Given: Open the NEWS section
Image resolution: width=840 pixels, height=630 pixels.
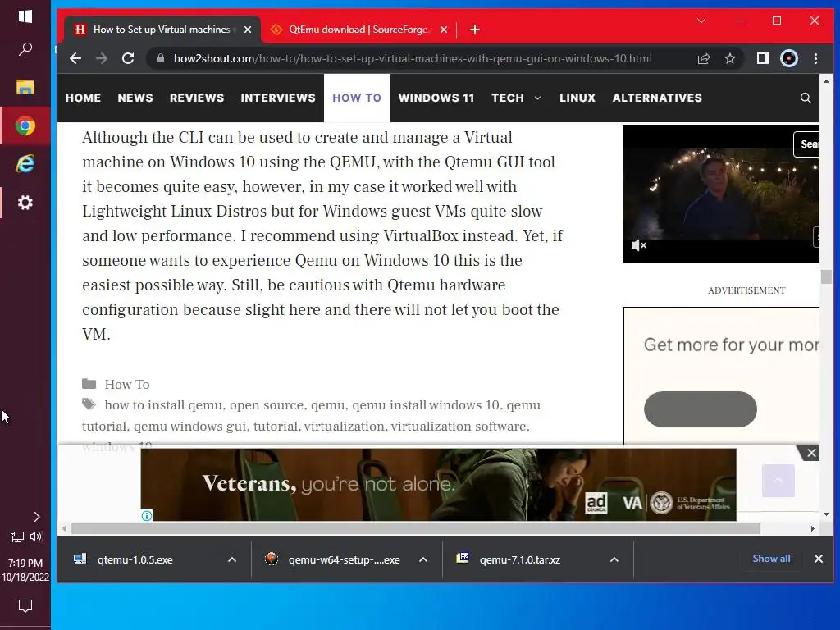Looking at the screenshot, I should point(135,98).
